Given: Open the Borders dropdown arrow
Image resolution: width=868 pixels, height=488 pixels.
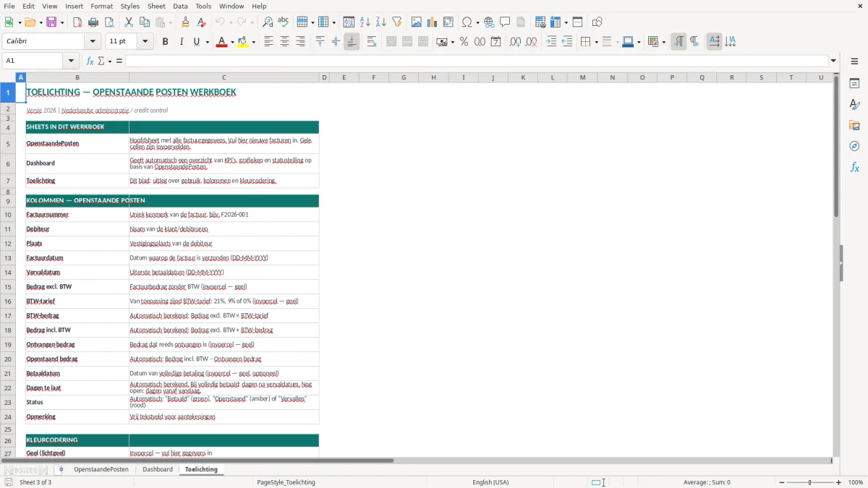Looking at the screenshot, I should 595,42.
